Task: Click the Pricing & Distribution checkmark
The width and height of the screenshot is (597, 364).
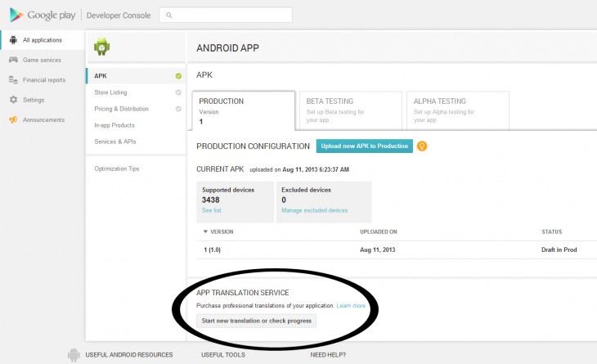Action: point(178,109)
